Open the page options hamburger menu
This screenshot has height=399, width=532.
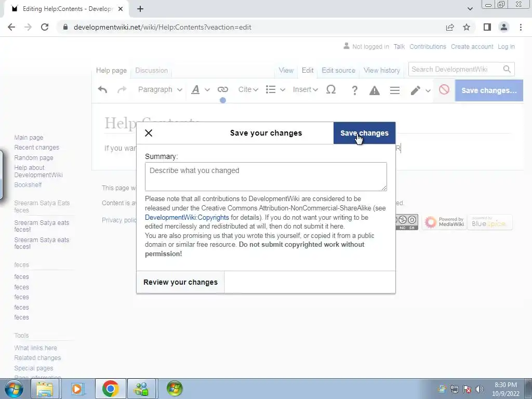coord(395,90)
